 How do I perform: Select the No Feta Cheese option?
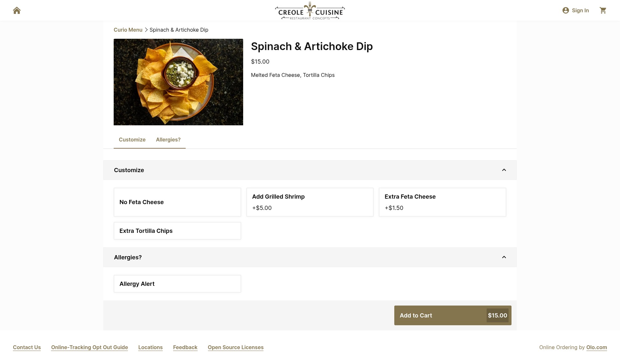point(177,202)
